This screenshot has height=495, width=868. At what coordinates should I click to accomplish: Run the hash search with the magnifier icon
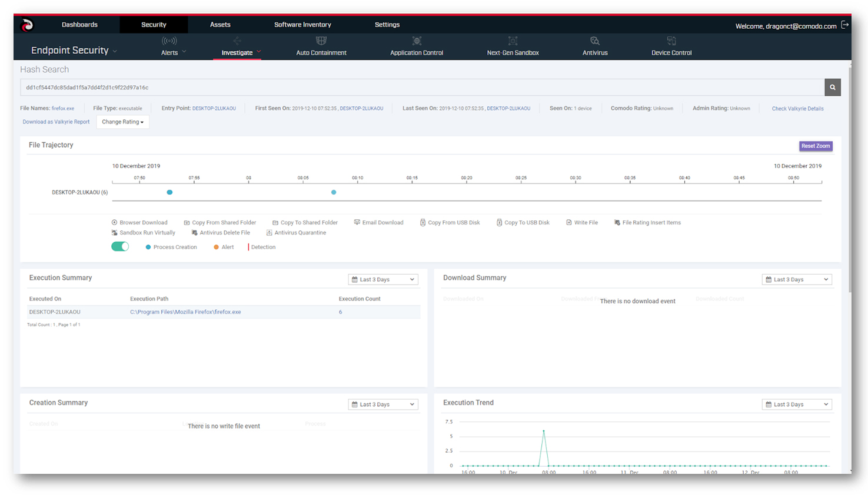tap(832, 87)
